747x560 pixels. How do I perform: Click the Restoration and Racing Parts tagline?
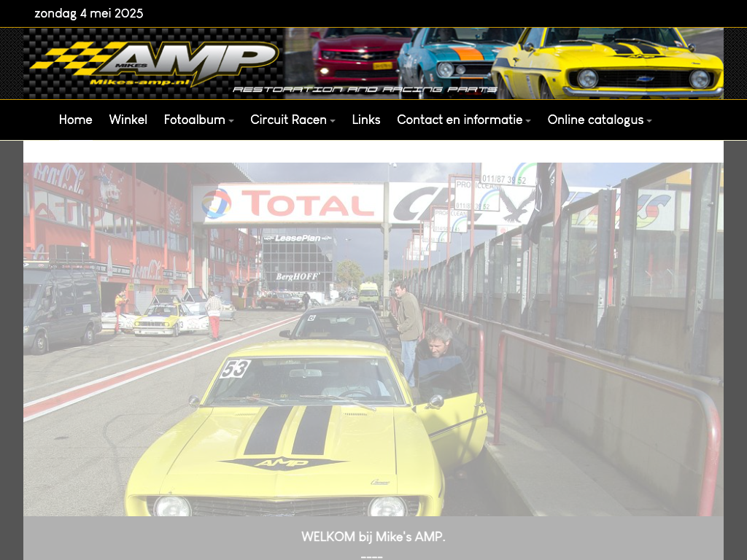[x=365, y=90]
